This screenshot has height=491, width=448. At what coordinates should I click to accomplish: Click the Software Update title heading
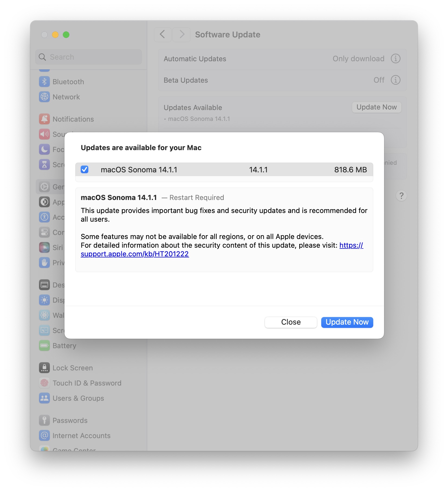(x=228, y=35)
